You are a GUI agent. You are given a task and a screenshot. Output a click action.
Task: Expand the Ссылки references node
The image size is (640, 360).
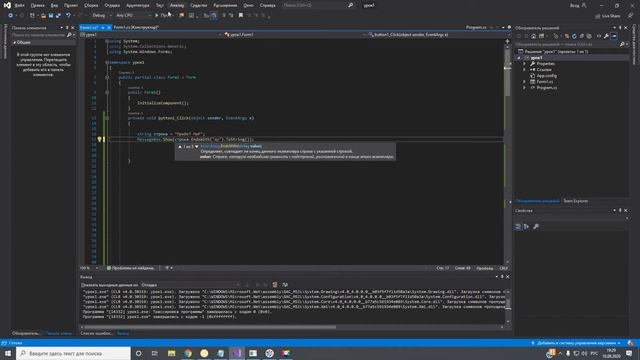pyautogui.click(x=525, y=69)
